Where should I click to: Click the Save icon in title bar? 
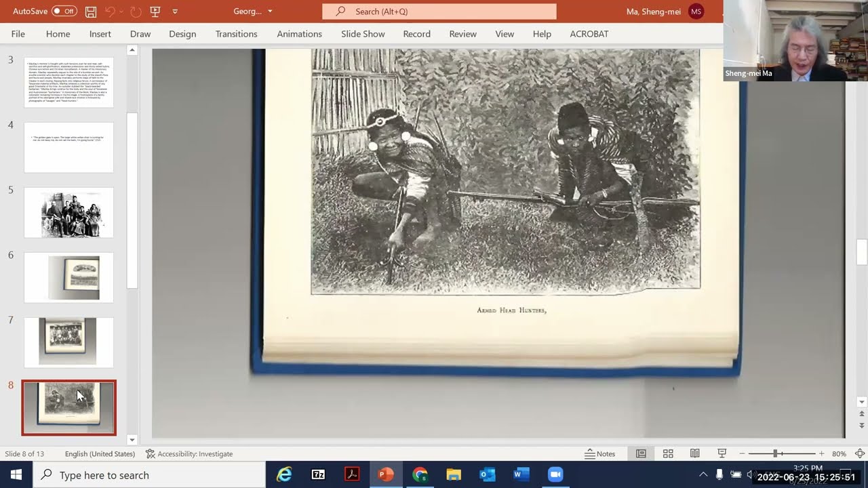[91, 12]
